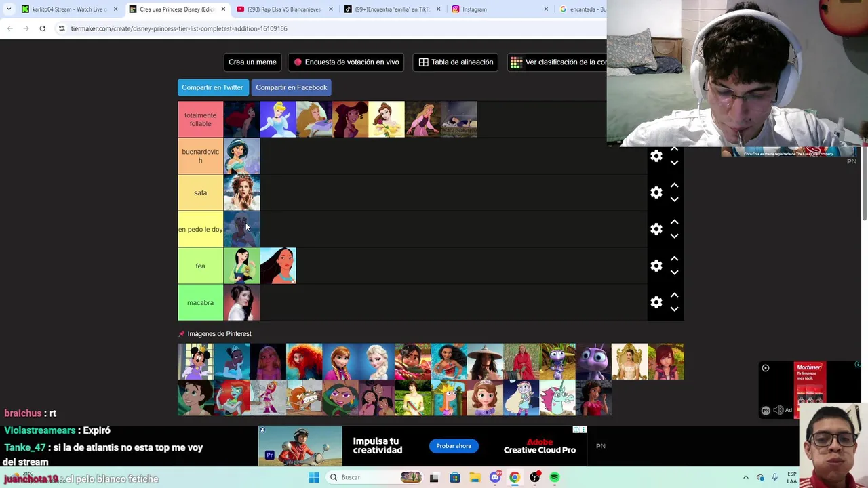Select Ariel image in top tier
Screen dimensions: 868x488
241,119
